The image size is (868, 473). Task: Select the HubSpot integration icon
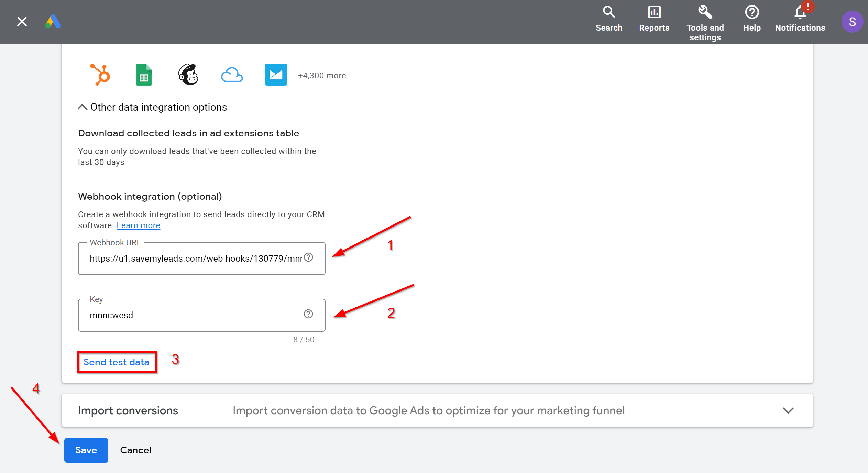click(x=100, y=75)
